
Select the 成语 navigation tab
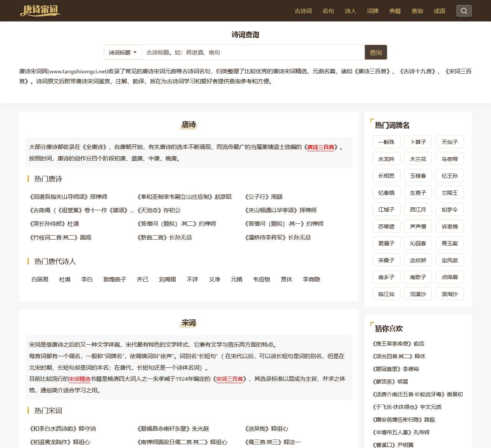coord(440,12)
